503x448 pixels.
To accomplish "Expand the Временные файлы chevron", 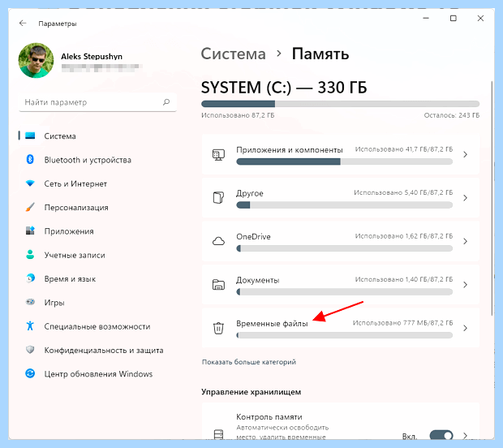I will (x=465, y=328).
